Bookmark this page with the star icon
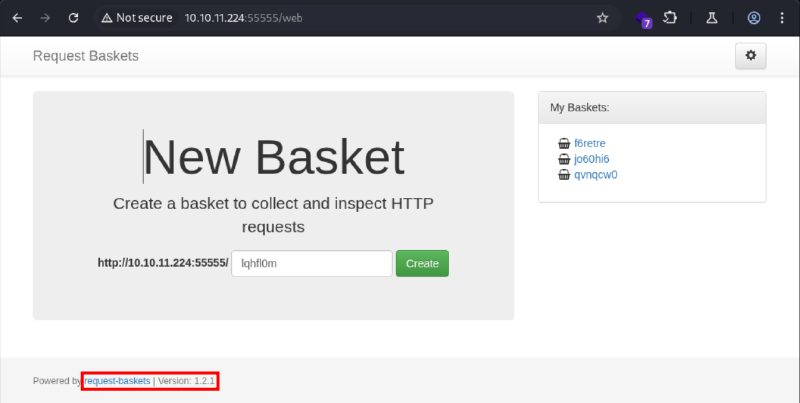Image resolution: width=800 pixels, height=403 pixels. pyautogui.click(x=603, y=18)
